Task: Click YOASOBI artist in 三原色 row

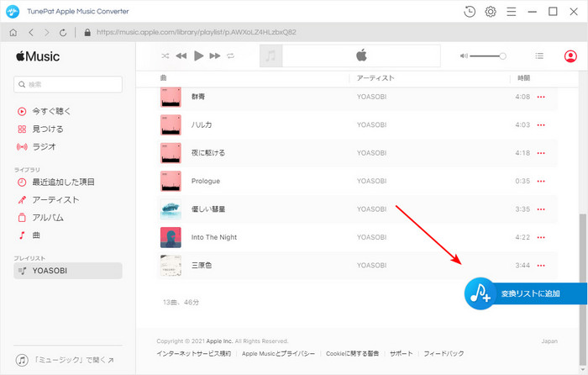Action: pos(371,266)
